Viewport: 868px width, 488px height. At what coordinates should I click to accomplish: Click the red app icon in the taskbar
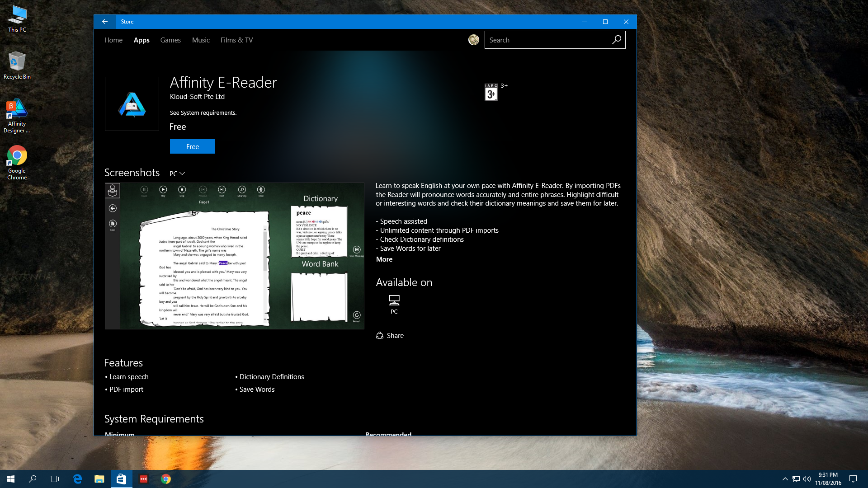click(144, 479)
